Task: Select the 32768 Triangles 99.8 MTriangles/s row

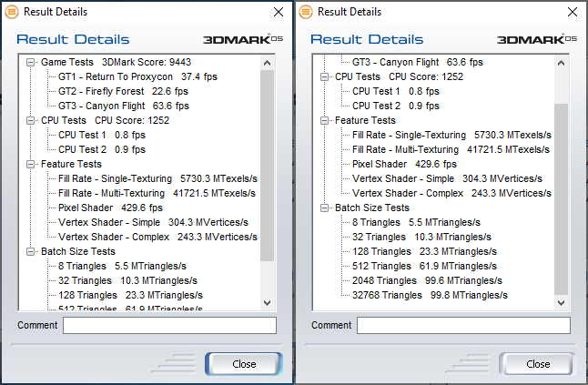Action: 430,296
